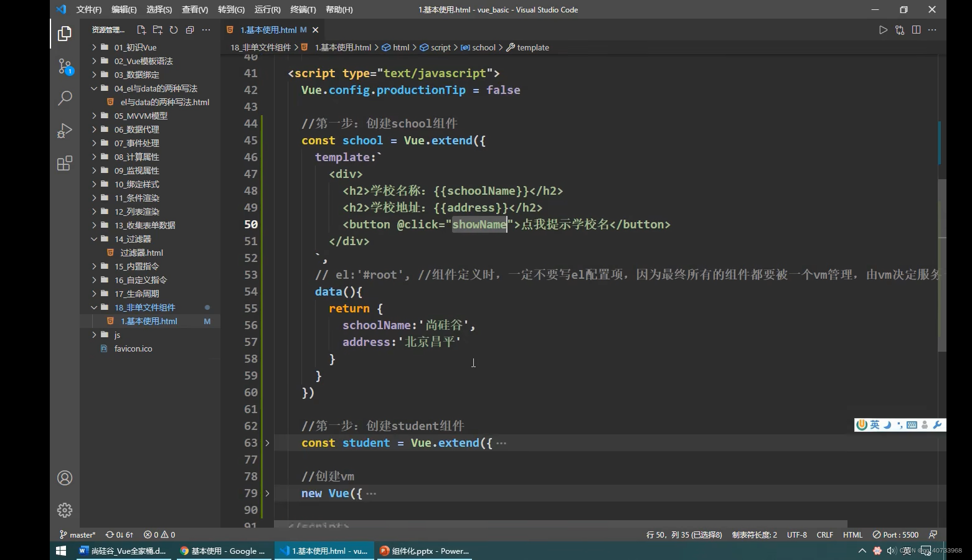
Task: Open the Accounts menu icon
Action: point(65,478)
